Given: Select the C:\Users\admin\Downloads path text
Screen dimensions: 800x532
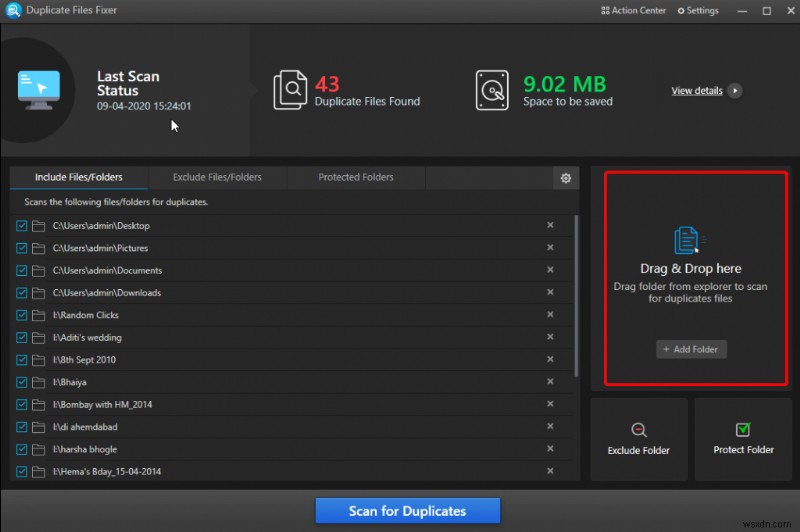Looking at the screenshot, I should click(x=107, y=293).
